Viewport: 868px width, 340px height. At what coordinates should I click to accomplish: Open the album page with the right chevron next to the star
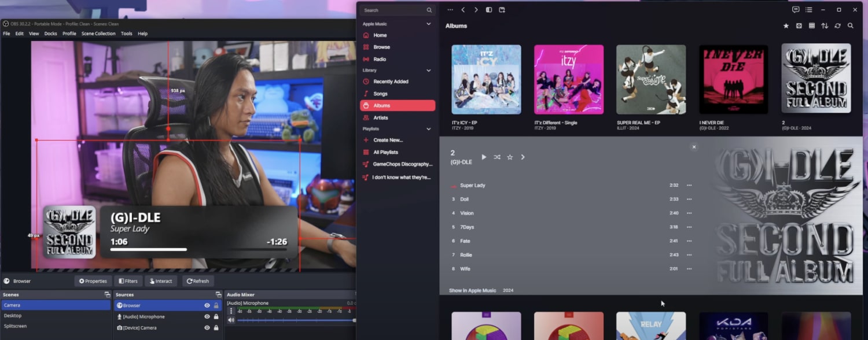tap(523, 157)
